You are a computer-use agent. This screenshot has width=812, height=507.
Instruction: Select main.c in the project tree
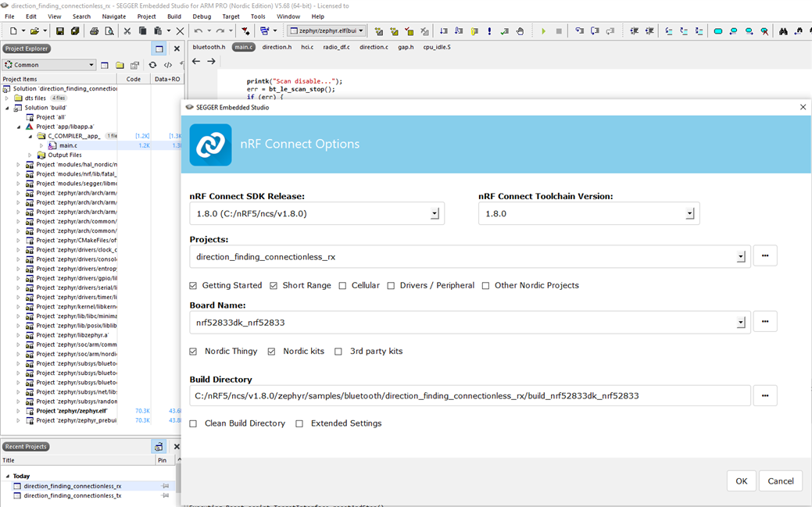[68, 145]
